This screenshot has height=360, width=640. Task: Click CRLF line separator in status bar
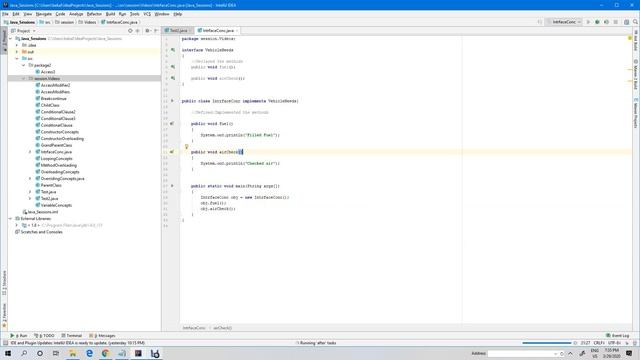tap(599, 343)
